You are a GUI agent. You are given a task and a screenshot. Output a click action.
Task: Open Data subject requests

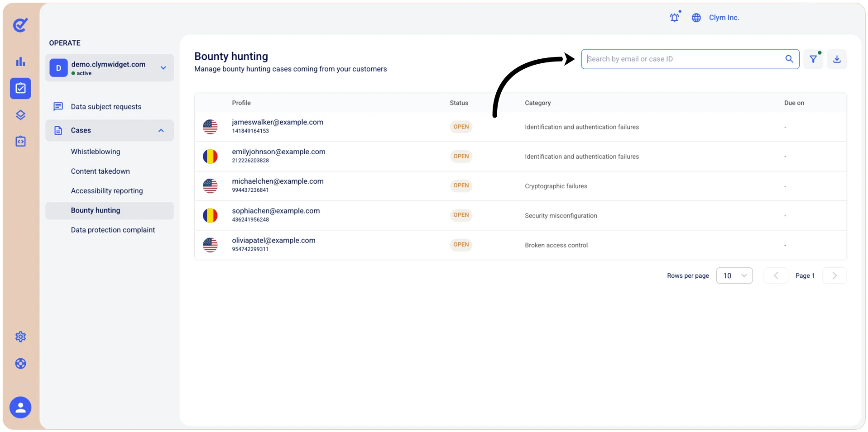click(106, 107)
